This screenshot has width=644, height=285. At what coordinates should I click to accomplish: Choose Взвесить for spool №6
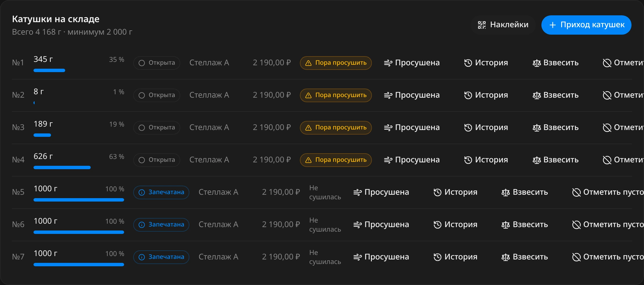(x=524, y=225)
